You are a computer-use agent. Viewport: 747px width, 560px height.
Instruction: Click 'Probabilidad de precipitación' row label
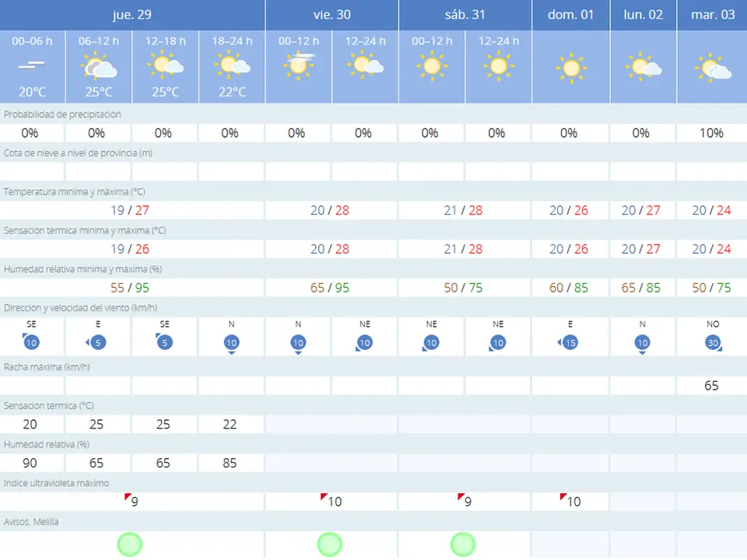62,114
